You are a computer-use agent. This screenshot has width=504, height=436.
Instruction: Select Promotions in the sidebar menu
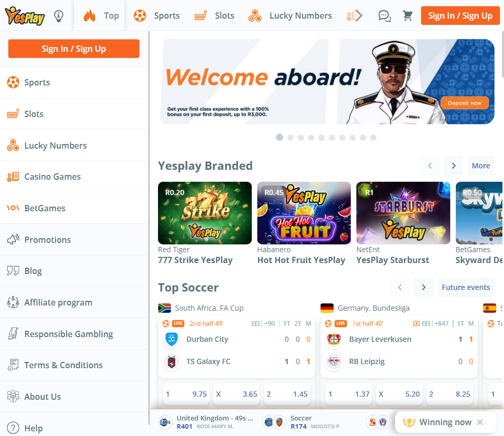point(74,239)
